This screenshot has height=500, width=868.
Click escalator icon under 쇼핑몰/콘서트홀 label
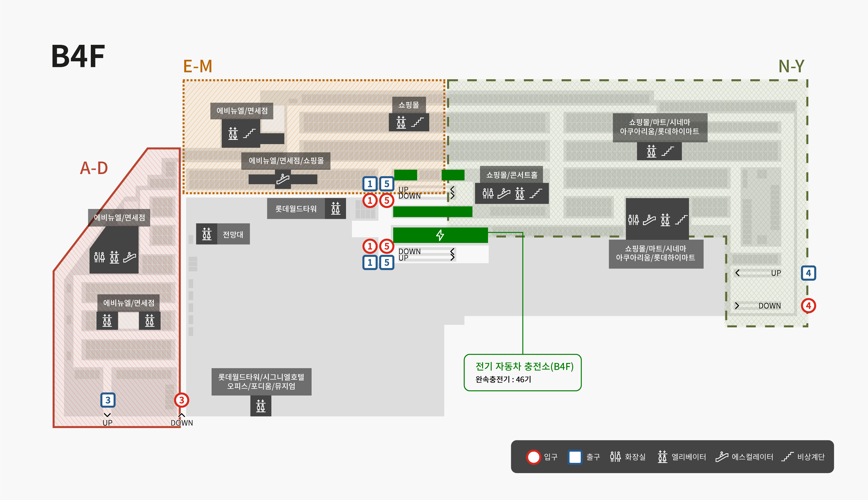[x=504, y=193]
